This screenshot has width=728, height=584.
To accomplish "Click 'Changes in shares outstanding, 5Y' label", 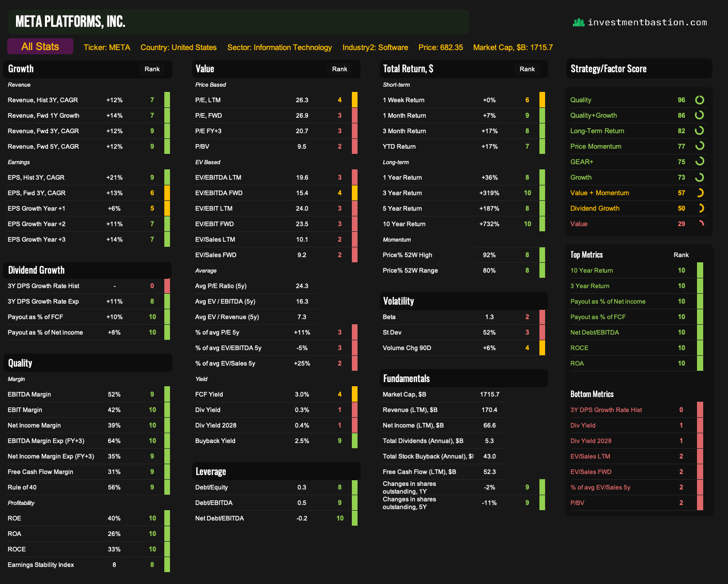I will [x=409, y=503].
